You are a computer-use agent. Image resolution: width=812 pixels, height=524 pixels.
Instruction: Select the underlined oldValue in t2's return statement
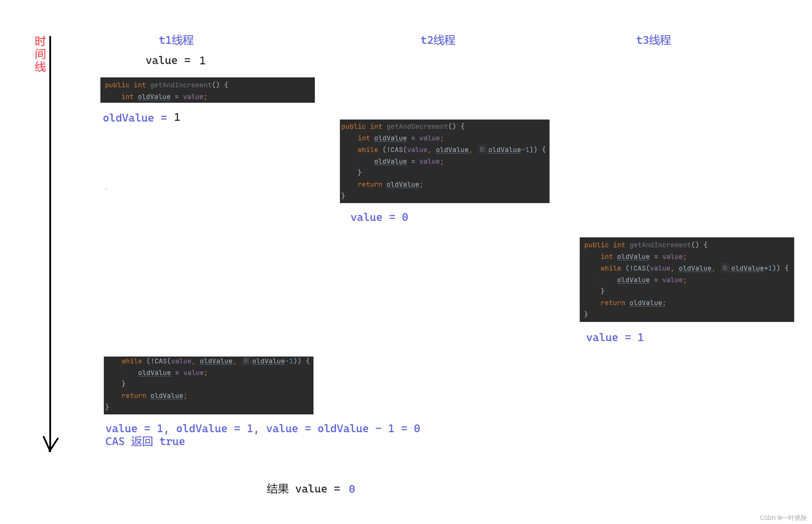coord(403,184)
